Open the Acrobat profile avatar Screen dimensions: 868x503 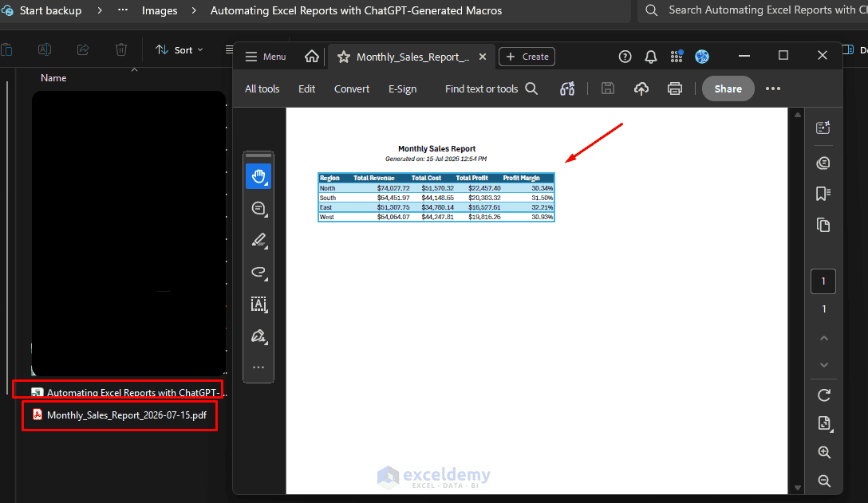702,57
